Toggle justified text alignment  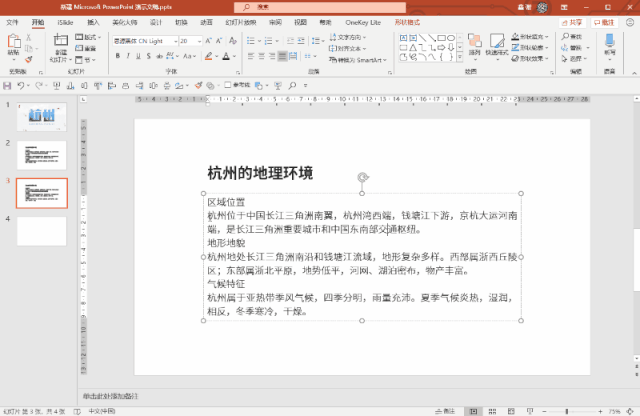[x=282, y=56]
